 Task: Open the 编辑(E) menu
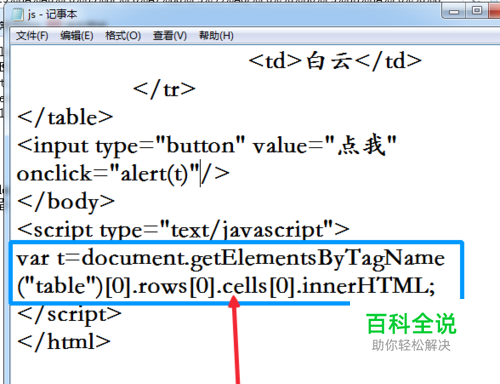click(x=77, y=35)
